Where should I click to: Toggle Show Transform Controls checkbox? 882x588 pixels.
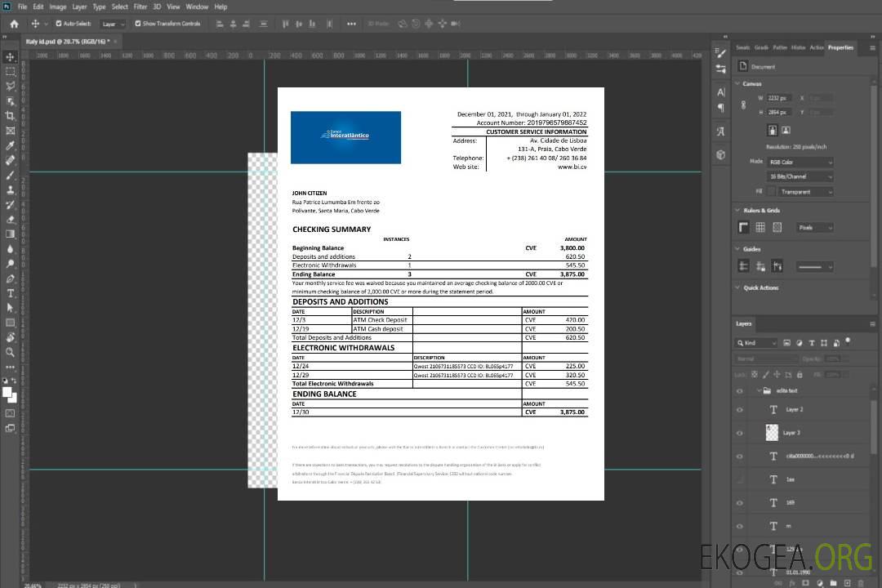[x=138, y=24]
